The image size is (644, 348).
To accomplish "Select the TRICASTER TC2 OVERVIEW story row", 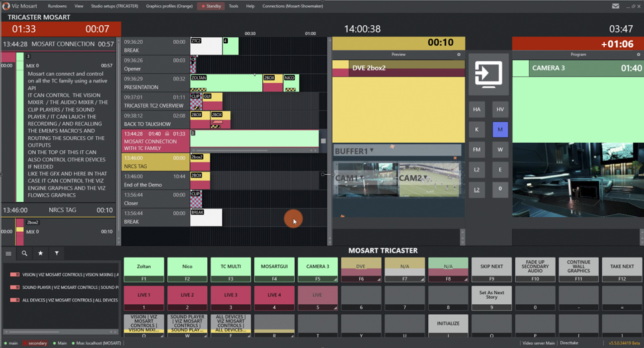I will 155,102.
